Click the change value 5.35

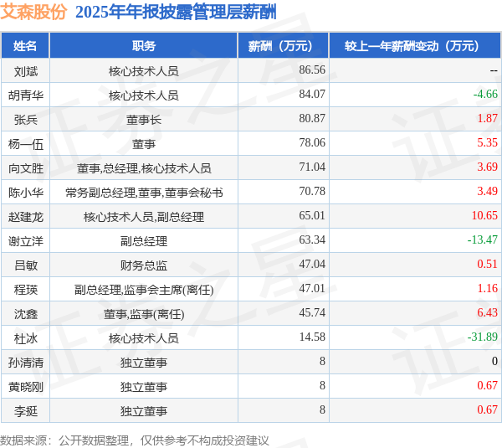[487, 142]
